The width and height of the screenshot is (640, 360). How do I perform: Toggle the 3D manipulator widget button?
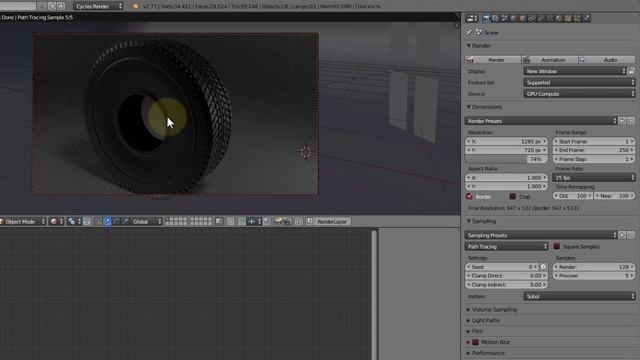[98, 221]
